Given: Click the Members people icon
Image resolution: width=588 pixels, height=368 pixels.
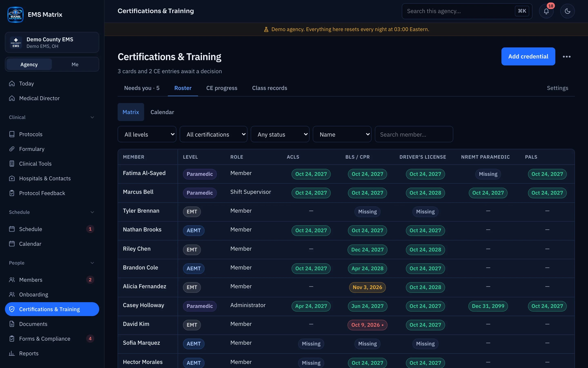Looking at the screenshot, I should tap(12, 280).
